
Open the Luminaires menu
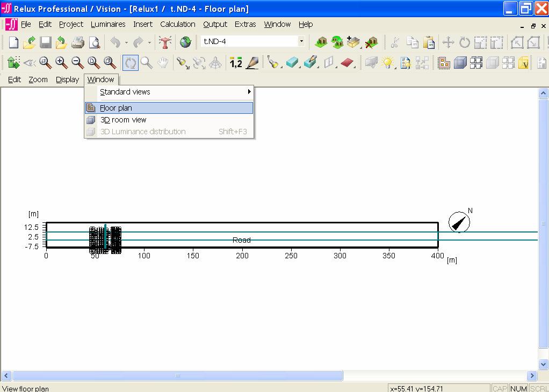click(x=108, y=24)
